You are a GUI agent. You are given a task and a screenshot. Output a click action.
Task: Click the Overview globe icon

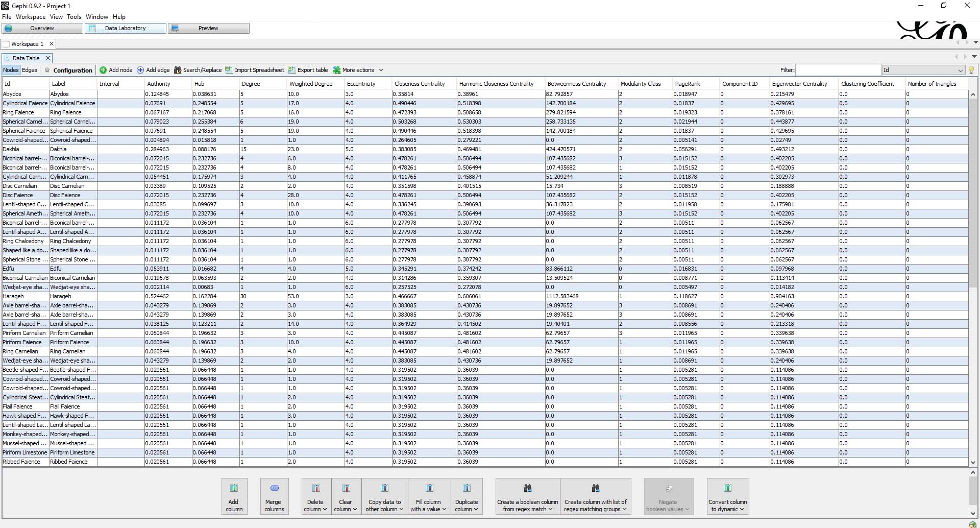(9, 28)
